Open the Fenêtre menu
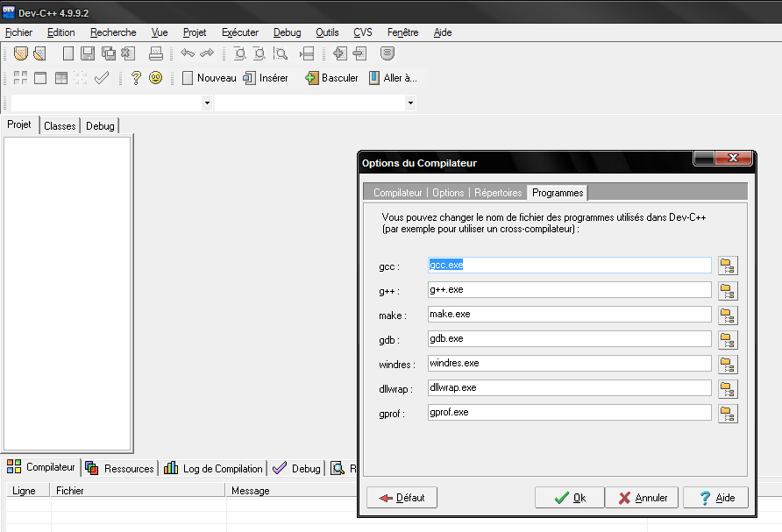This screenshot has height=532, width=782. point(403,32)
